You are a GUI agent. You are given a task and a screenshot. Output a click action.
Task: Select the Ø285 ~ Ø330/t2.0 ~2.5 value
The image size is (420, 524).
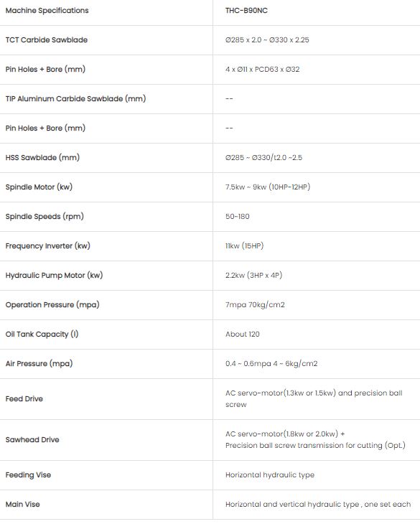tap(263, 158)
